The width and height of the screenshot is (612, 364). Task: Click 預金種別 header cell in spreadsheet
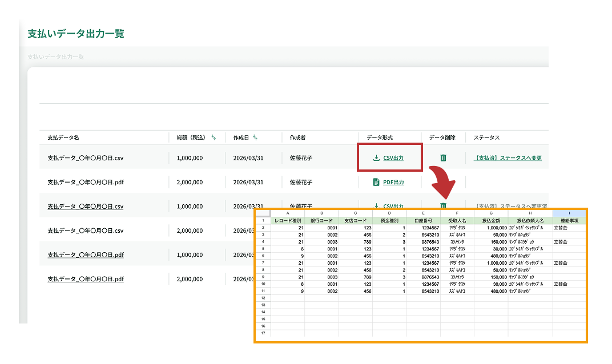click(x=389, y=220)
